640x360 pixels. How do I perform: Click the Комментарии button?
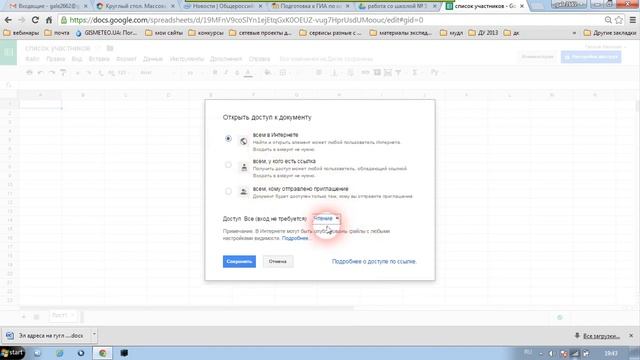point(537,57)
